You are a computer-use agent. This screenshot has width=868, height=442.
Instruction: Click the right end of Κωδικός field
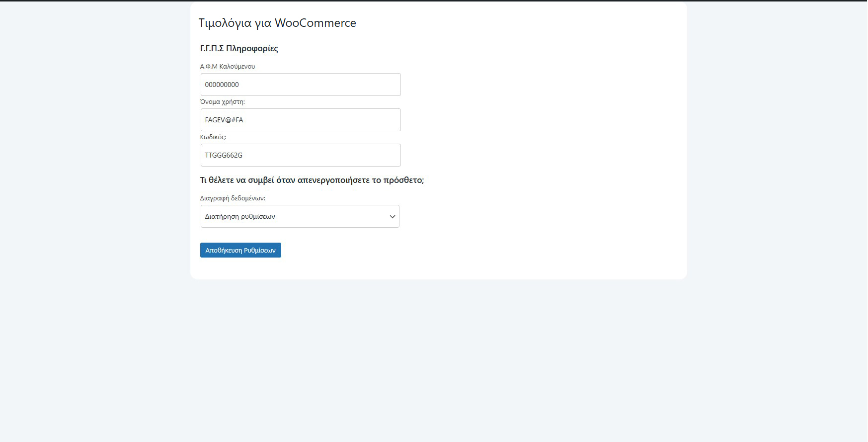click(x=393, y=155)
